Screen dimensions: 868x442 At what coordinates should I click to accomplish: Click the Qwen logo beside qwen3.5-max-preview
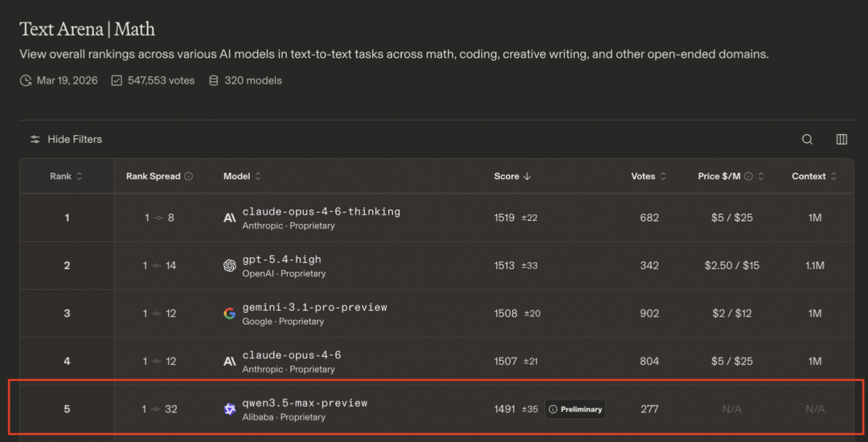coord(230,409)
